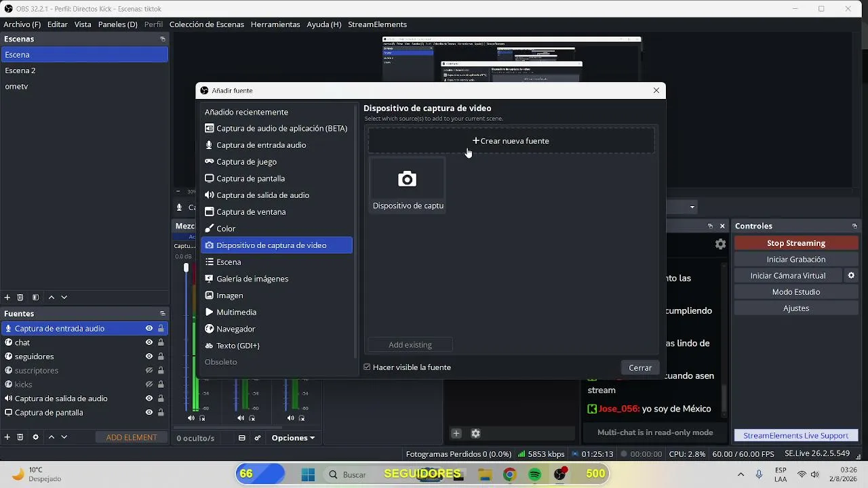Toggle lock on Captura de entrada audio source
The height and width of the screenshot is (488, 868).
coord(161,329)
